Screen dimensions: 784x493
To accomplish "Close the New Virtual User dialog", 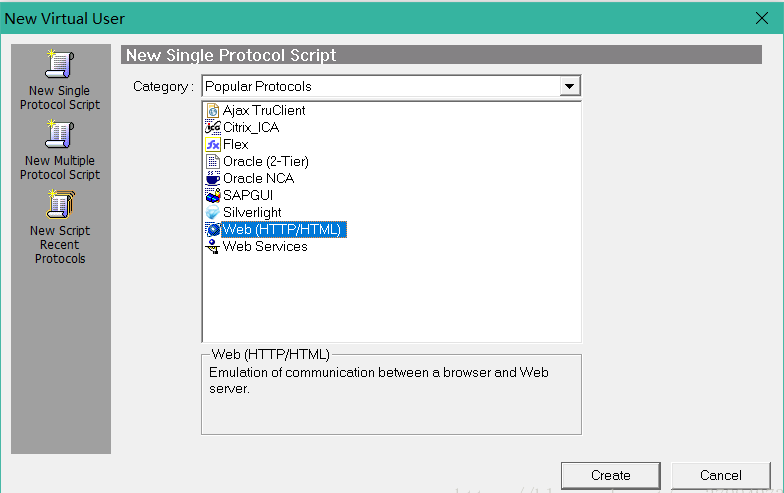I will 761,17.
